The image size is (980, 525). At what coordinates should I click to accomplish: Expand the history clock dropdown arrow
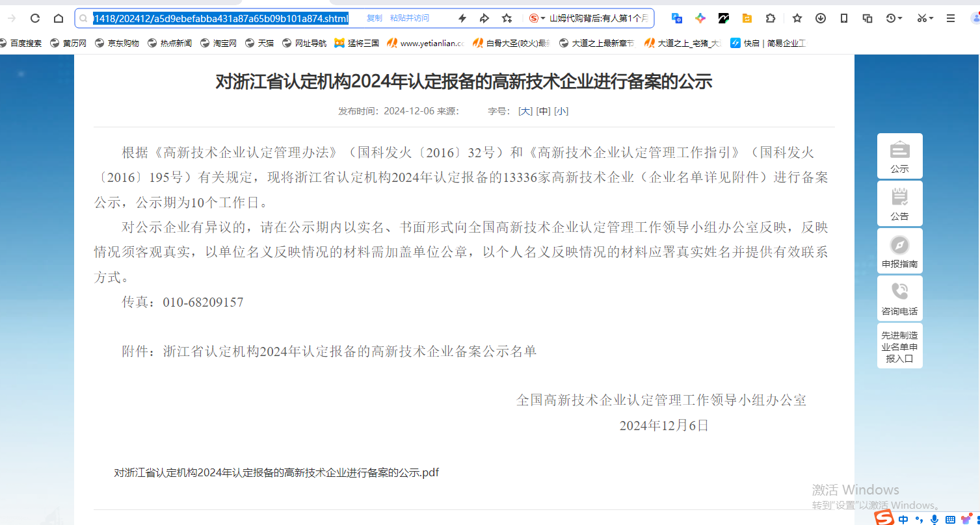tap(901, 18)
